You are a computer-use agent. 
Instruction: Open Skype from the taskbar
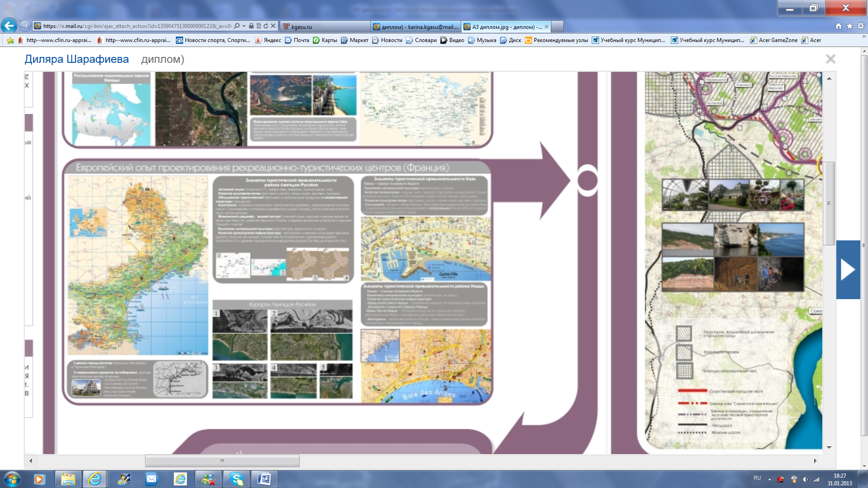click(x=236, y=479)
